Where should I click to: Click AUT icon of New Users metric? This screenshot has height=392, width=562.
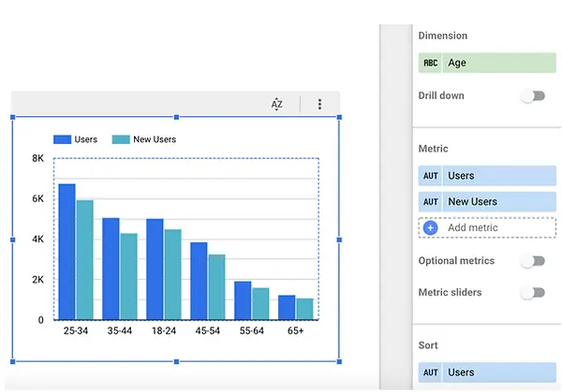point(430,202)
